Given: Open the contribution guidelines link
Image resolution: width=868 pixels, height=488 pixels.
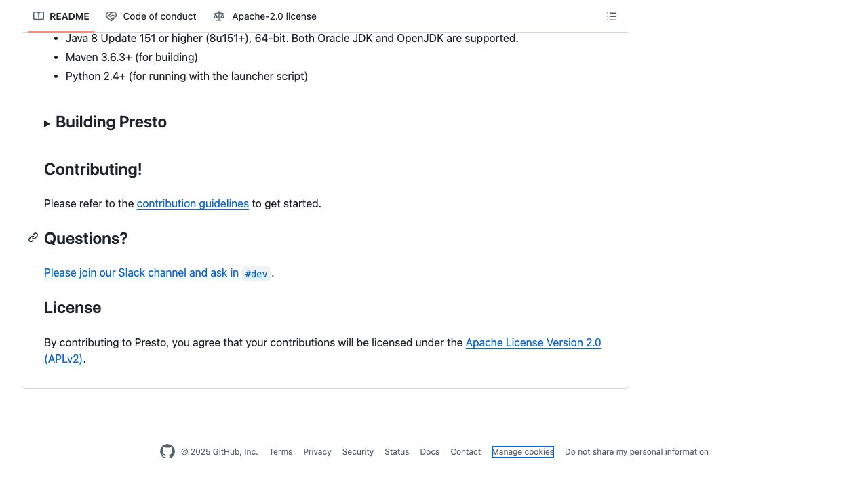Looking at the screenshot, I should [193, 203].
